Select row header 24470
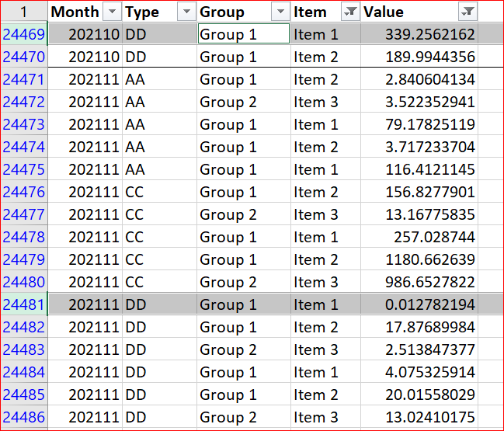 (x=24, y=57)
